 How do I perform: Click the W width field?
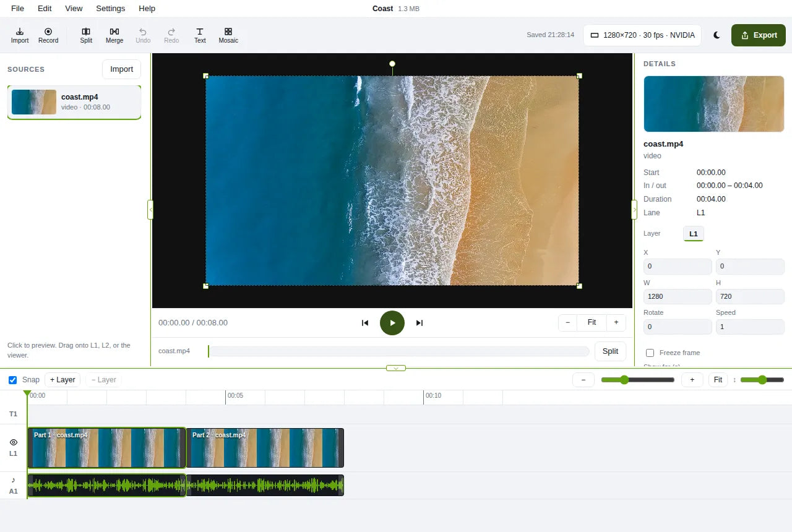(x=678, y=296)
